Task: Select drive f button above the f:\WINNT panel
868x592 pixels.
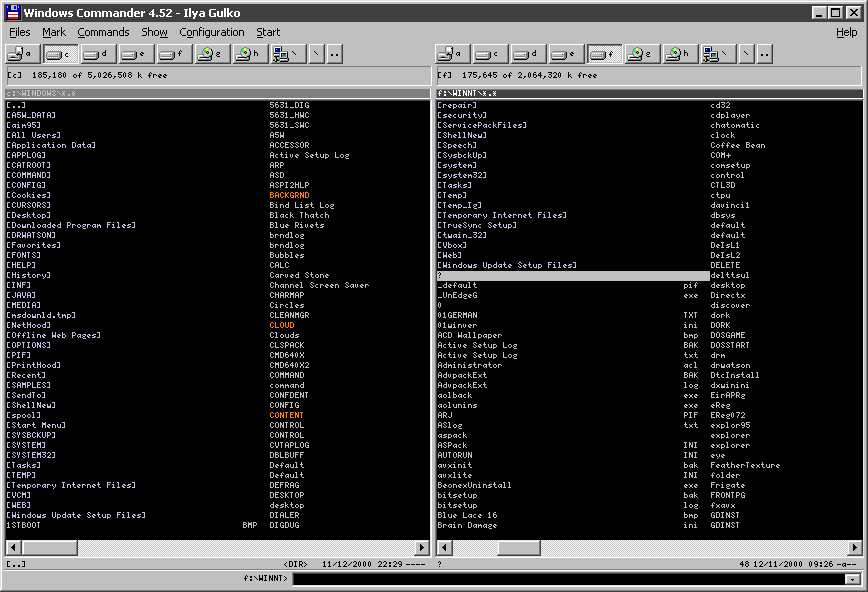Action: (604, 54)
